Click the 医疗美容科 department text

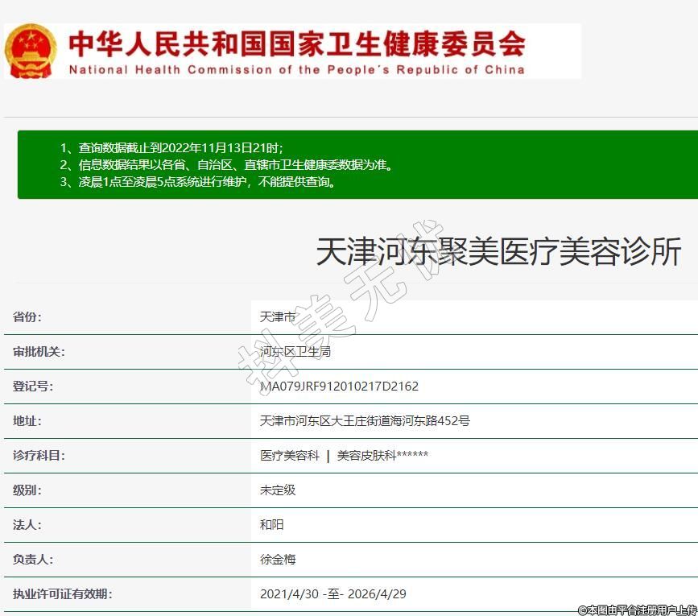(x=290, y=456)
